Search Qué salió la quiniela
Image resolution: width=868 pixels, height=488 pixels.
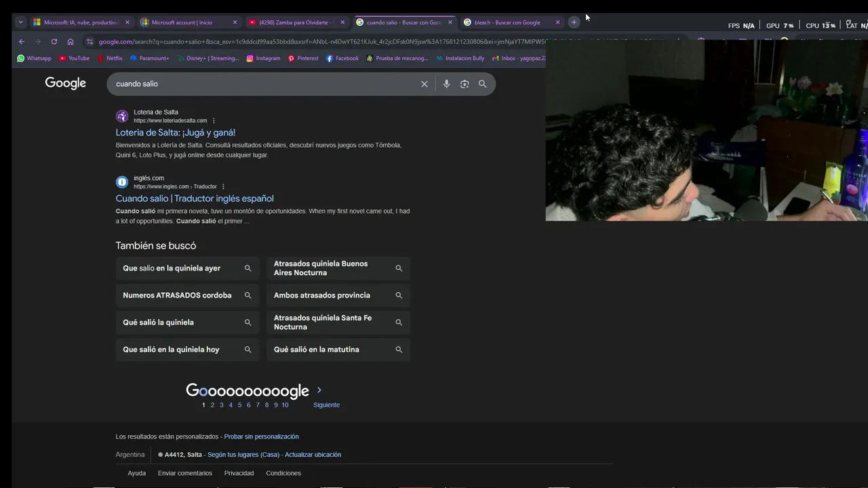coord(187,323)
